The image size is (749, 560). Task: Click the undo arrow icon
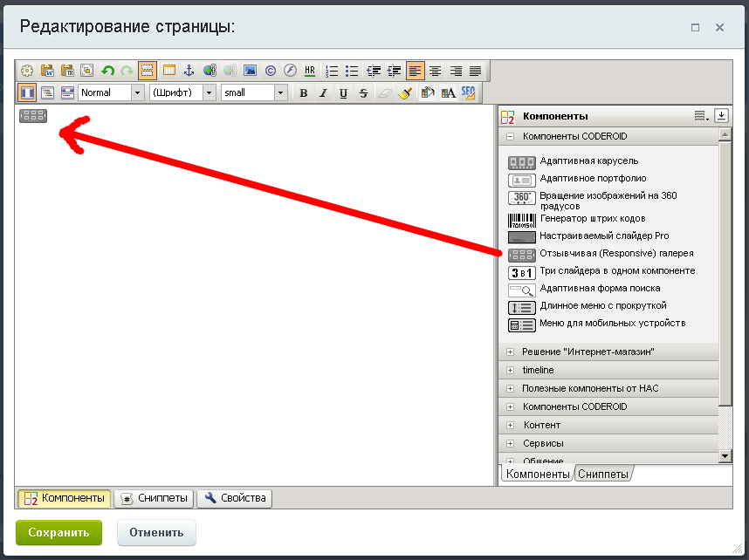108,71
